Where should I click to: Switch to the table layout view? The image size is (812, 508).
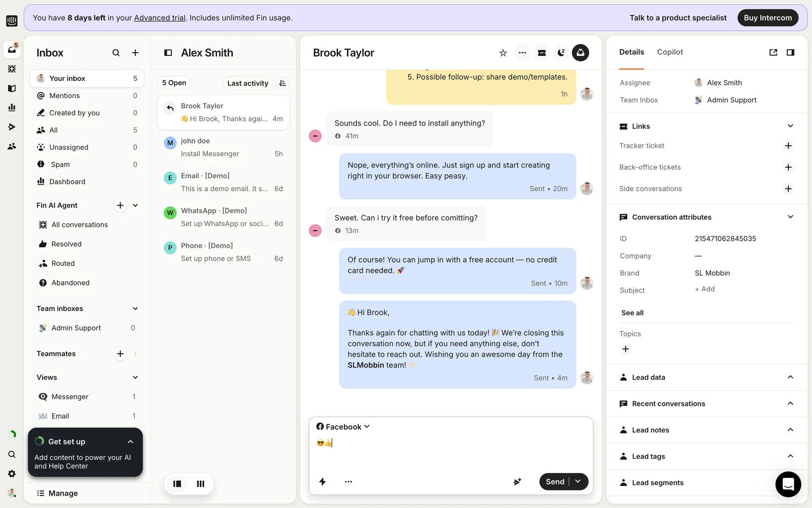click(x=200, y=484)
